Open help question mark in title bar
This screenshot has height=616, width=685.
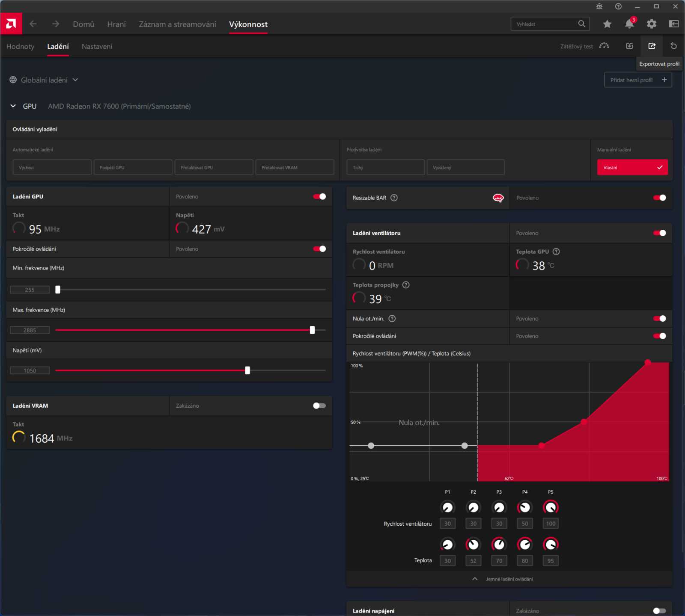coord(618,6)
